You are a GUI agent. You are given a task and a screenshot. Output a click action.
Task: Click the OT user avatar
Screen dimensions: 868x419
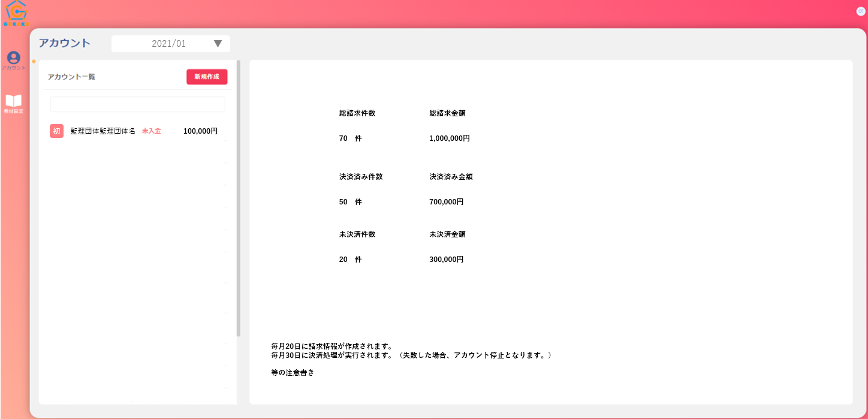[x=861, y=11]
